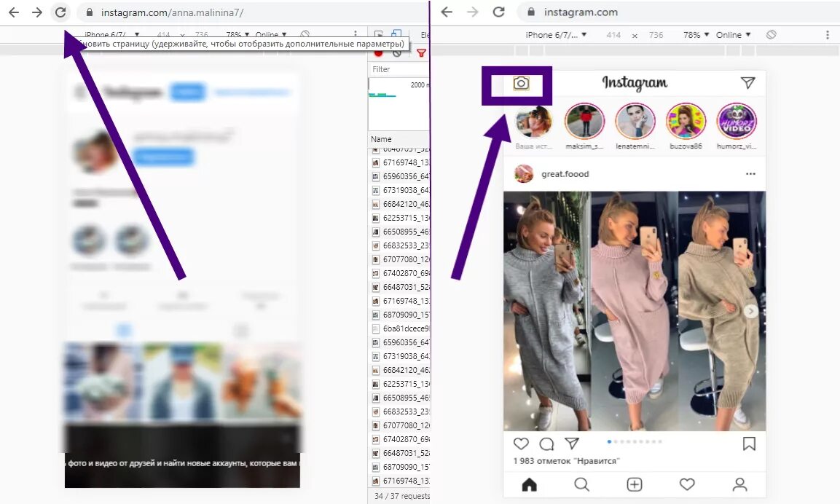Share the great.foood post via paper plane
Screen dimensions: 840x504
572,444
